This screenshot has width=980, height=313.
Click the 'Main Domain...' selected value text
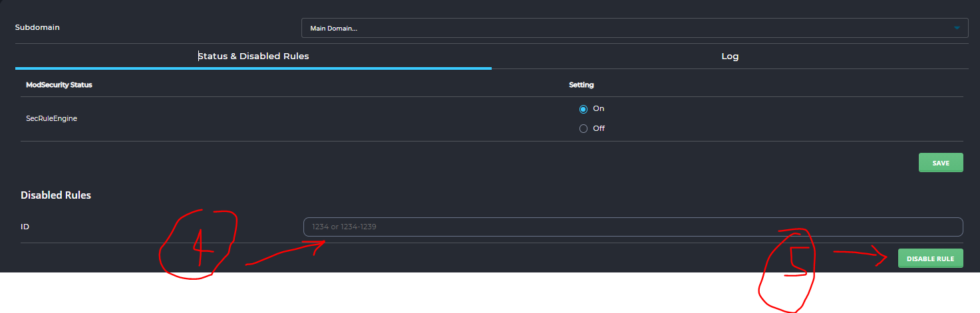tap(334, 29)
